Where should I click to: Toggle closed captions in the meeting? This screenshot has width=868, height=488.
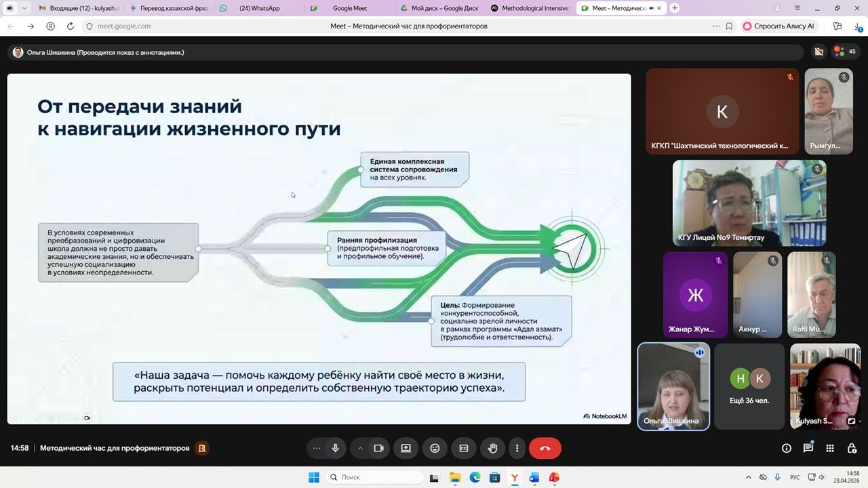[464, 448]
